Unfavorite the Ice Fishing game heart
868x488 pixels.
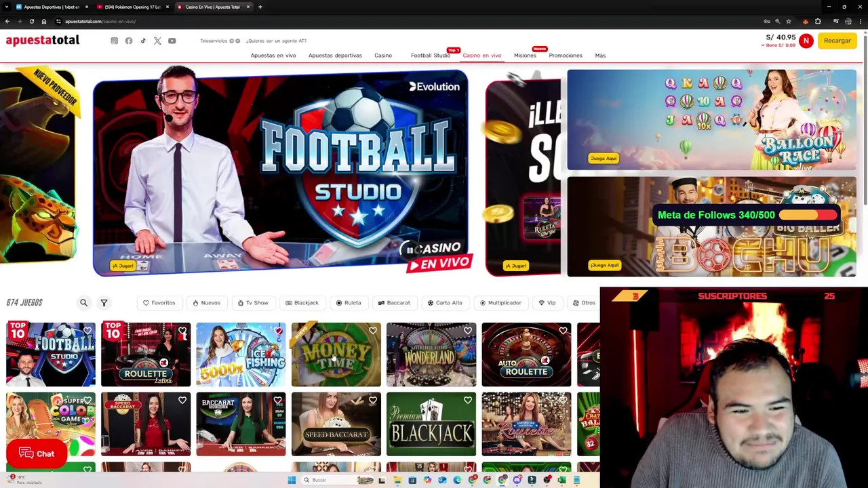[278, 331]
